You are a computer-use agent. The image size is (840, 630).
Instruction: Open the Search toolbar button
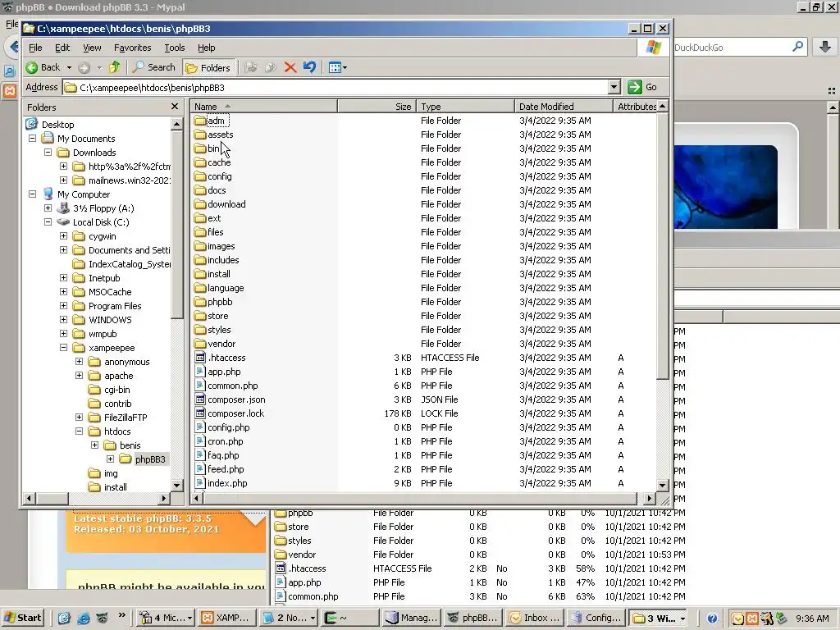tap(153, 67)
